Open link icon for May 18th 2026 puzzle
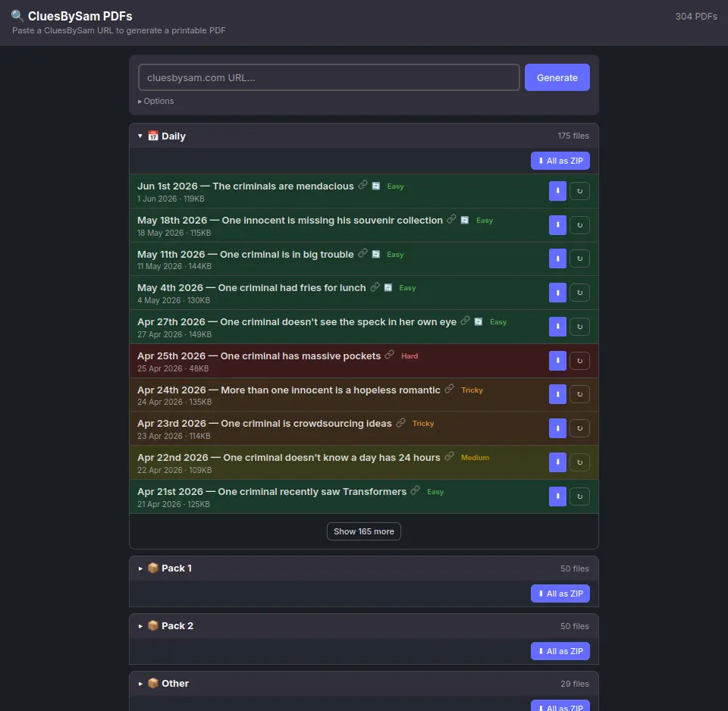This screenshot has height=711, width=728. (451, 219)
